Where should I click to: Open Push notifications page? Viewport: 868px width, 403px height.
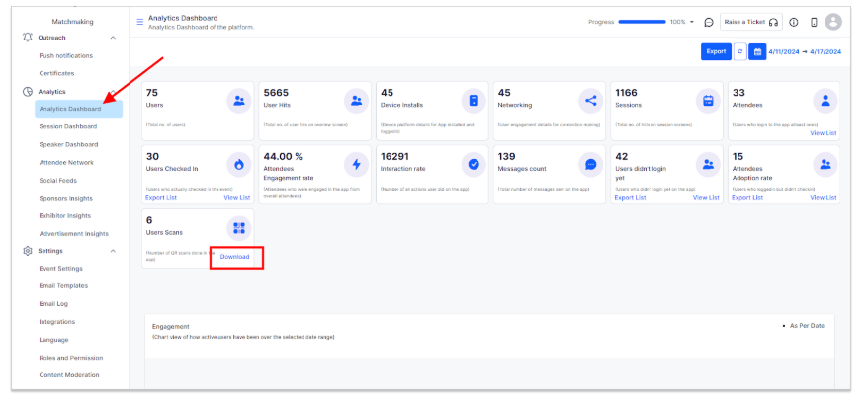66,56
